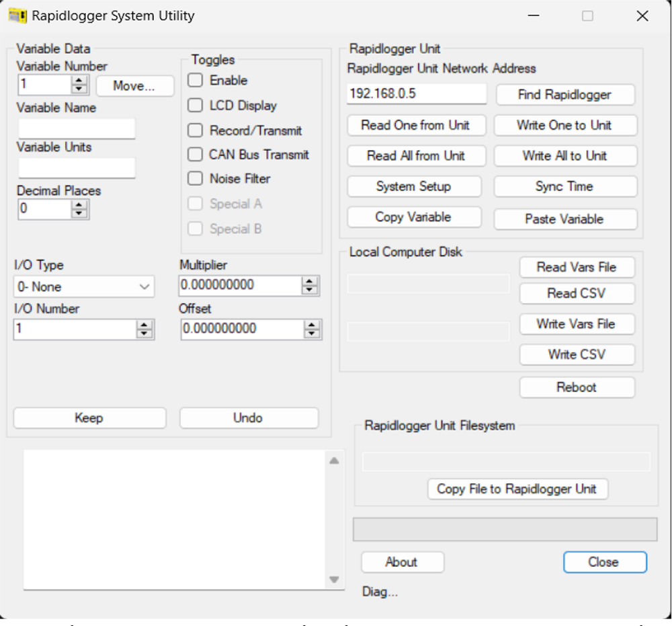The image size is (672, 626).
Task: Decrease Decimal Places value
Action: (x=79, y=214)
